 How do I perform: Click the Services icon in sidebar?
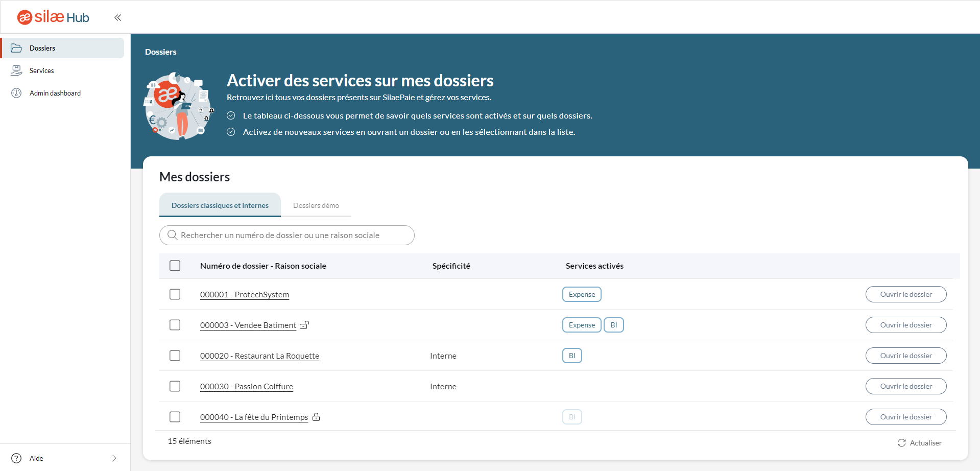pos(16,70)
